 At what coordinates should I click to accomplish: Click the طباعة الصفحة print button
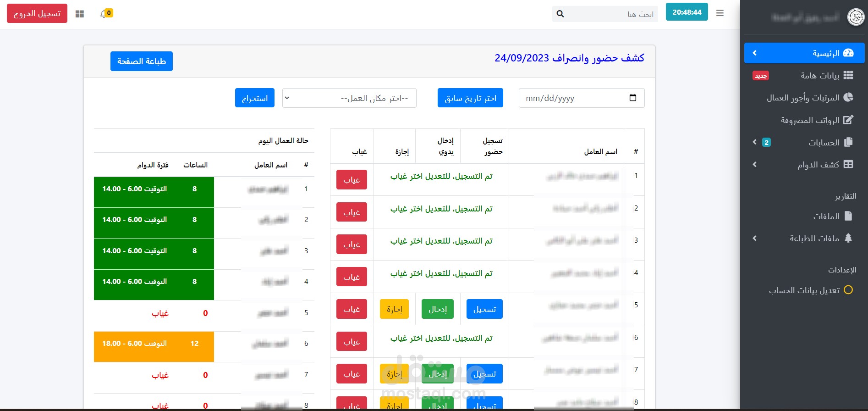pos(142,61)
